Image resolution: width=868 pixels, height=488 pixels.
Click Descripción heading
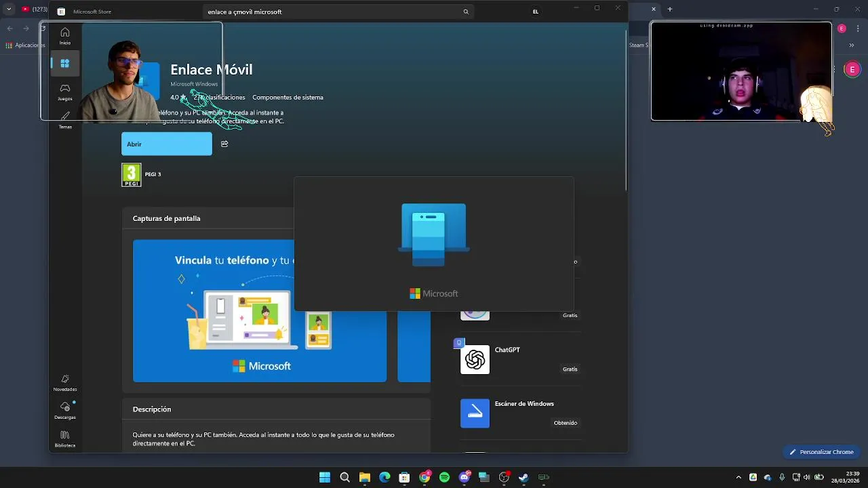152,409
